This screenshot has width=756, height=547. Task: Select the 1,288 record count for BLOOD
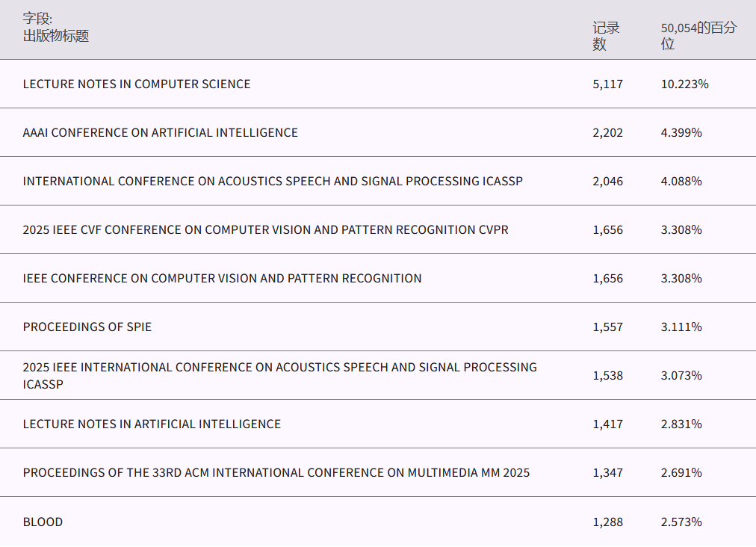pos(607,522)
